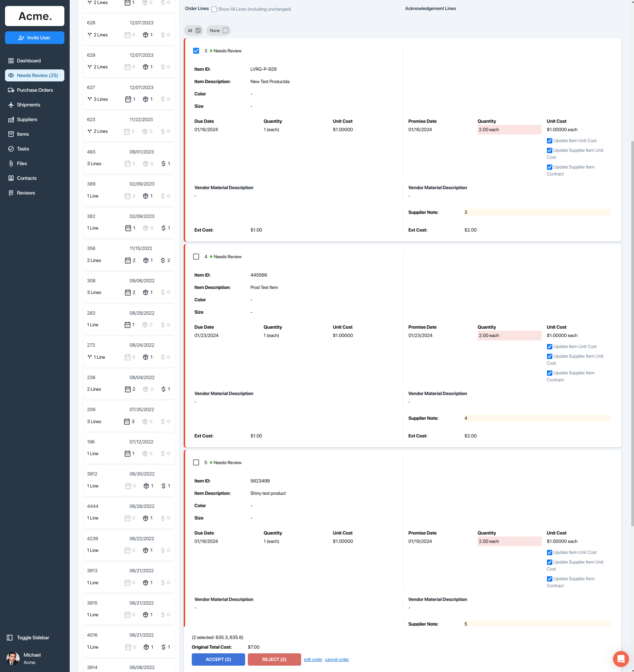This screenshot has height=672, width=634.
Task: Select the checkbox for line 5
Action: [x=196, y=462]
